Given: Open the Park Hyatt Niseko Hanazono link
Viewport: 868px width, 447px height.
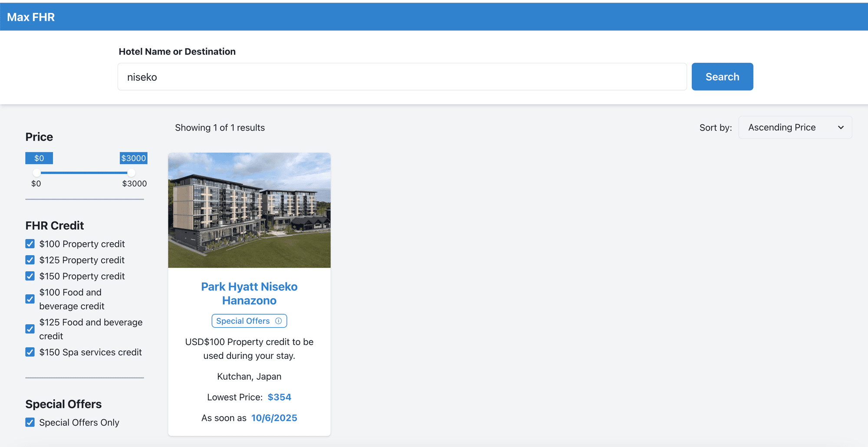Looking at the screenshot, I should point(249,294).
